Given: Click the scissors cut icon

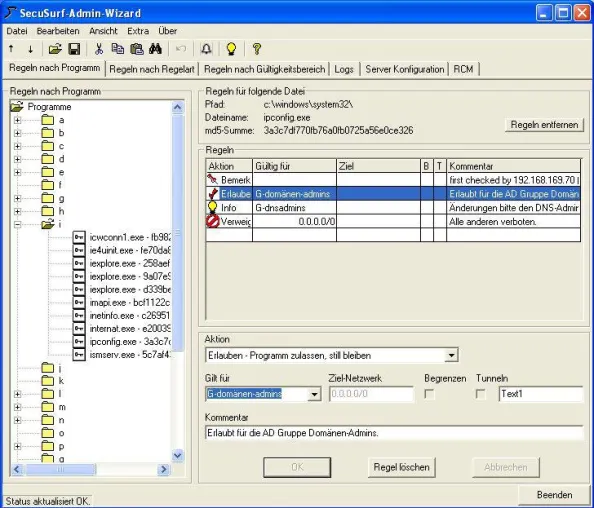Looking at the screenshot, I should tap(99, 49).
